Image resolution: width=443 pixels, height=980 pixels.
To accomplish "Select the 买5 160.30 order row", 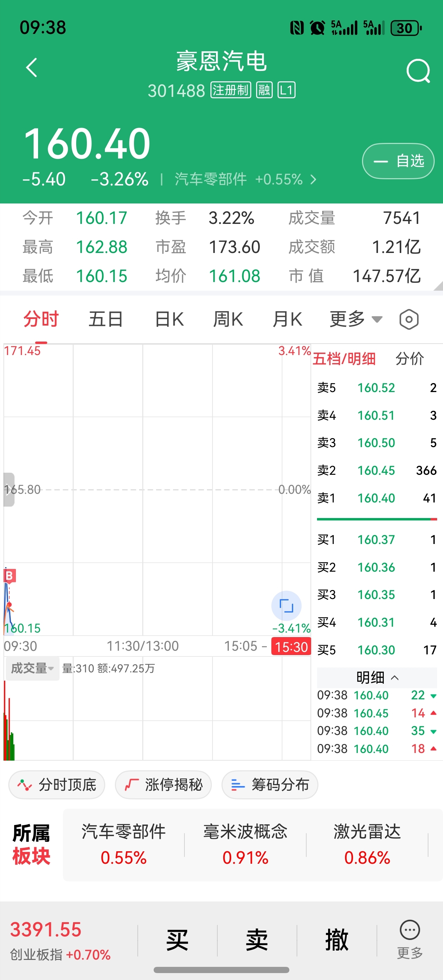I will (x=377, y=650).
